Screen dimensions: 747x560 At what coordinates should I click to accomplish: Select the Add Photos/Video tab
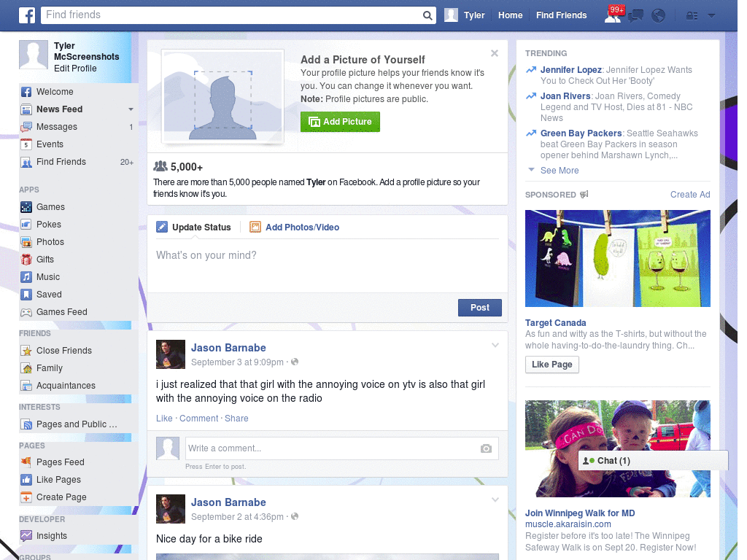pyautogui.click(x=295, y=227)
